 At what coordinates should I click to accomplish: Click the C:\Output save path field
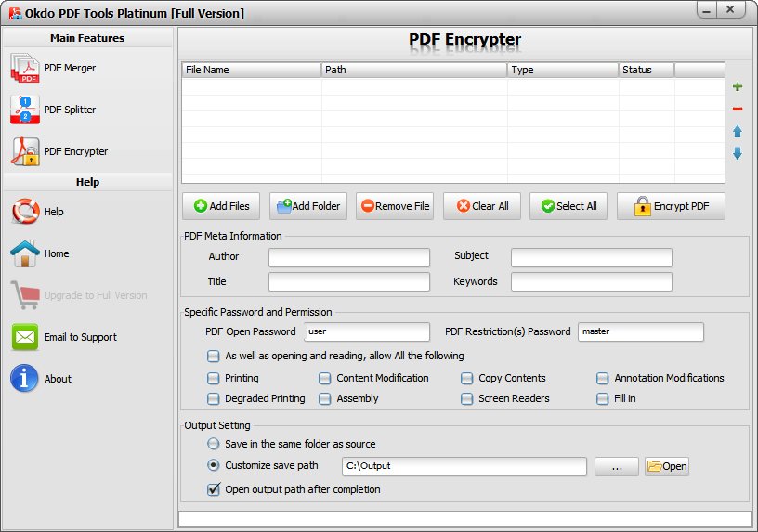464,466
